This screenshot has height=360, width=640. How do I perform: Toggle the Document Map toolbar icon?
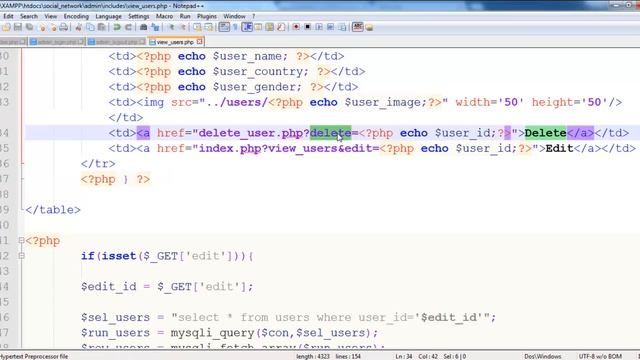(269, 27)
